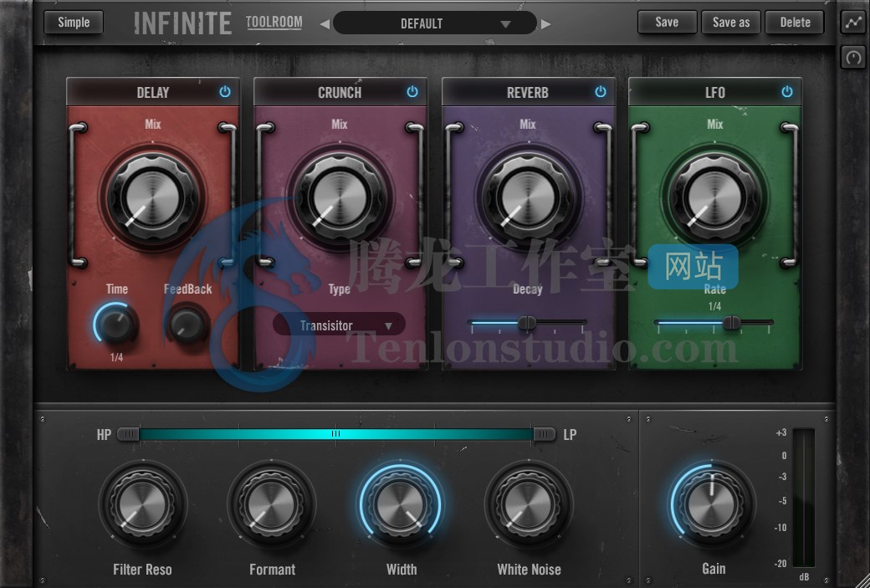This screenshot has height=588, width=870.
Task: Click the Delay FeedBack knob
Action: pos(187,324)
